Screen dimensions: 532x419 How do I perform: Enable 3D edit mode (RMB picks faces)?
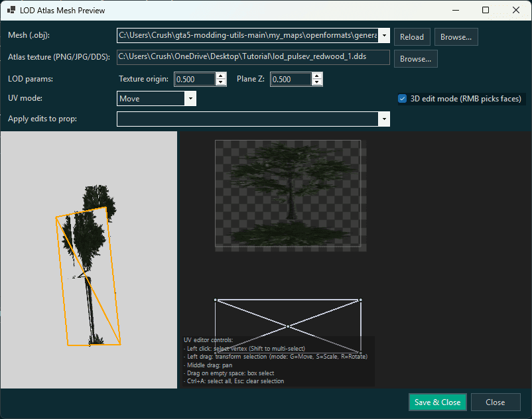pos(402,98)
